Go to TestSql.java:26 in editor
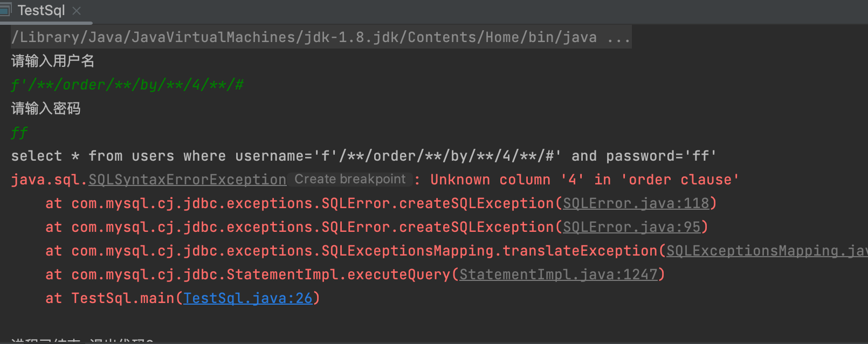This screenshot has width=868, height=344. pyautogui.click(x=247, y=298)
